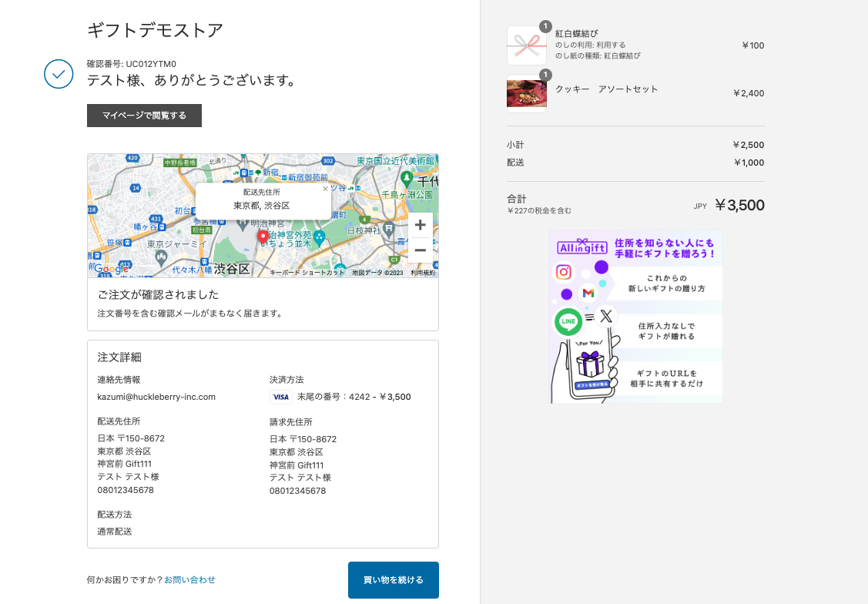Viewport: 868px width, 604px height.
Task: Click the green LINE icon in banner
Action: (x=568, y=320)
